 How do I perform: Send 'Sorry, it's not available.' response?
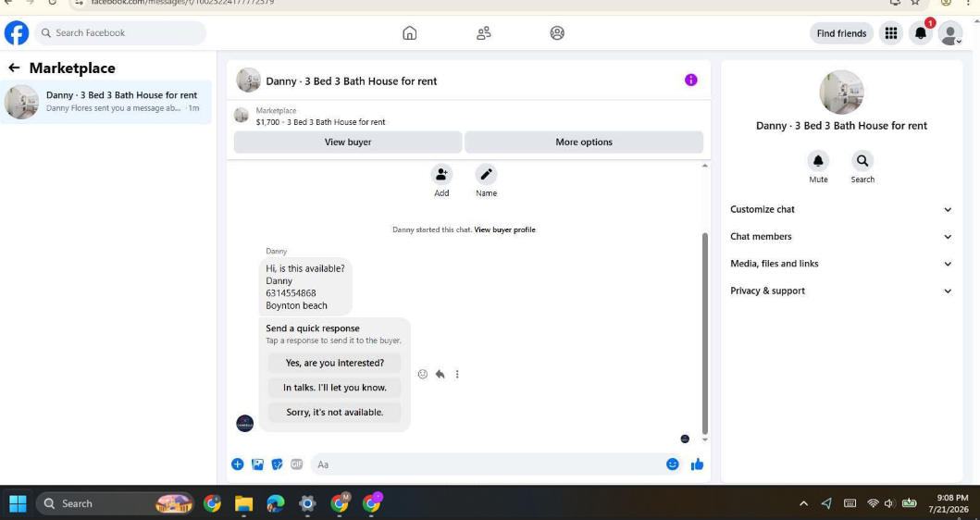click(334, 412)
